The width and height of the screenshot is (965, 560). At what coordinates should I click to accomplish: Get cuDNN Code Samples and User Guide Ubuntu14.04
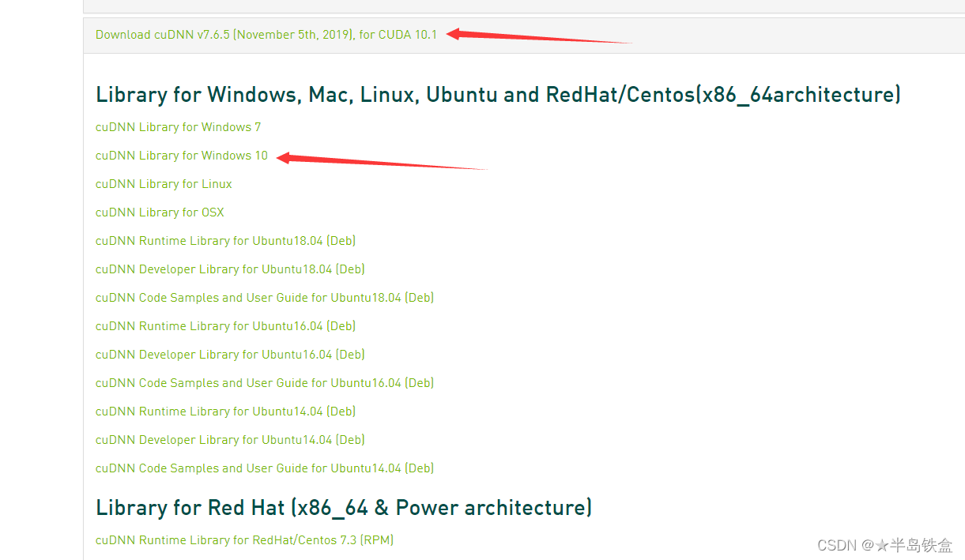click(x=265, y=468)
